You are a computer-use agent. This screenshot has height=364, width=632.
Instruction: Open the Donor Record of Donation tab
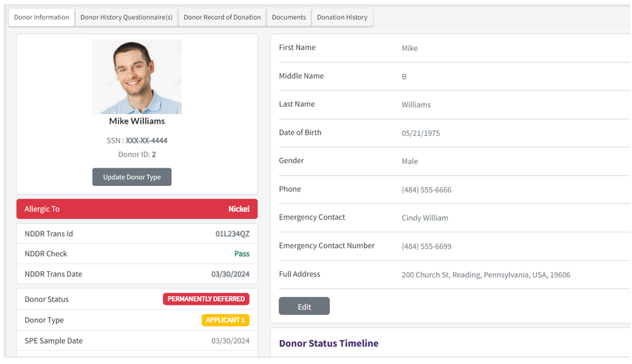pyautogui.click(x=222, y=18)
